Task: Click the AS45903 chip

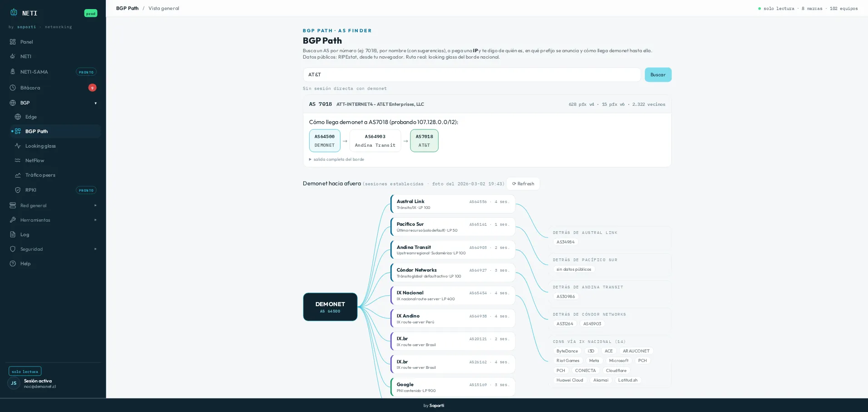Action: tap(592, 324)
